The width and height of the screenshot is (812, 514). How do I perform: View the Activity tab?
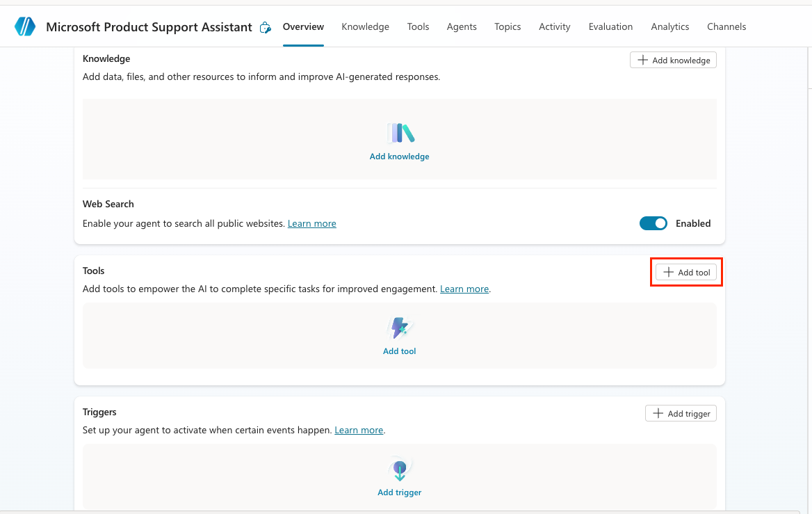554,26
